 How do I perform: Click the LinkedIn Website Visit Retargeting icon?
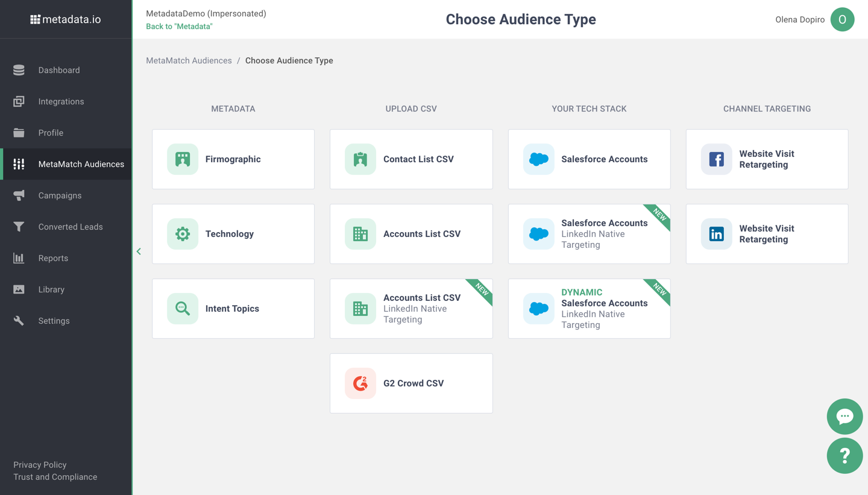tap(716, 234)
